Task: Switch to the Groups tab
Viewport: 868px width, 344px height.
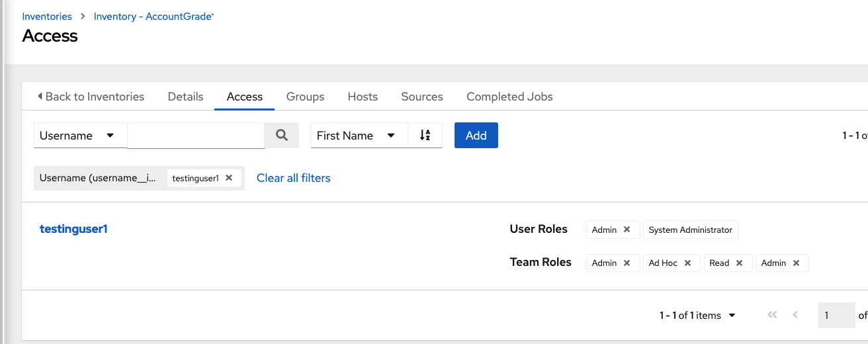Action: tap(305, 97)
